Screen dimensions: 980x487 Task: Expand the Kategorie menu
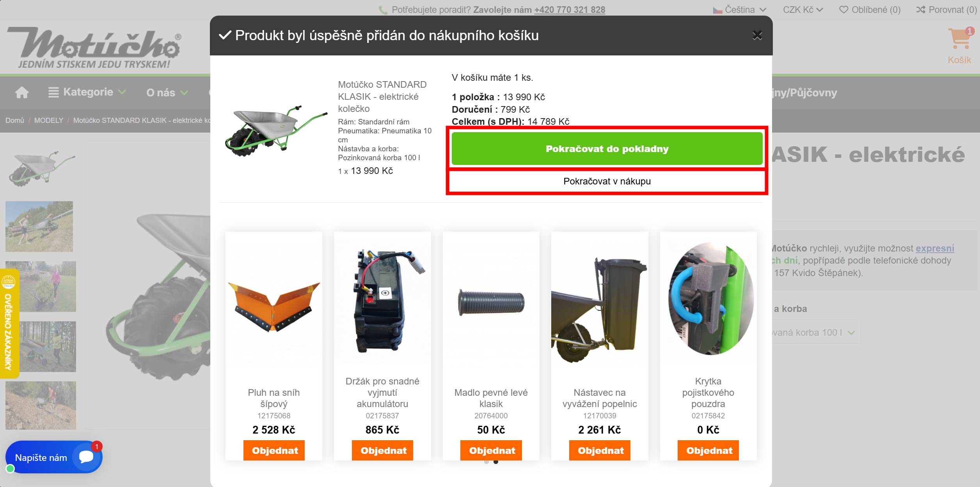point(87,92)
